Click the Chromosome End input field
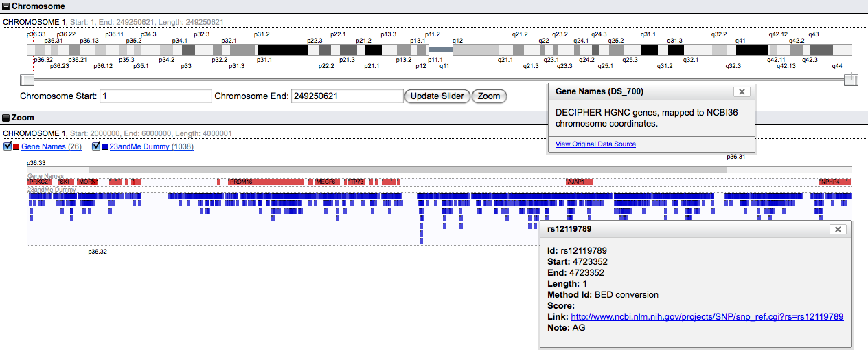Image resolution: width=868 pixels, height=350 pixels. tap(347, 96)
